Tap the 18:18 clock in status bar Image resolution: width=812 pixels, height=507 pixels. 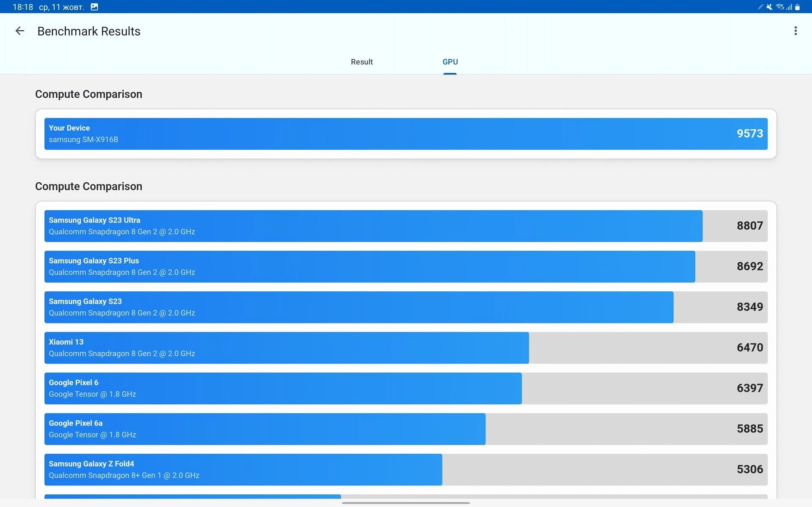(23, 7)
